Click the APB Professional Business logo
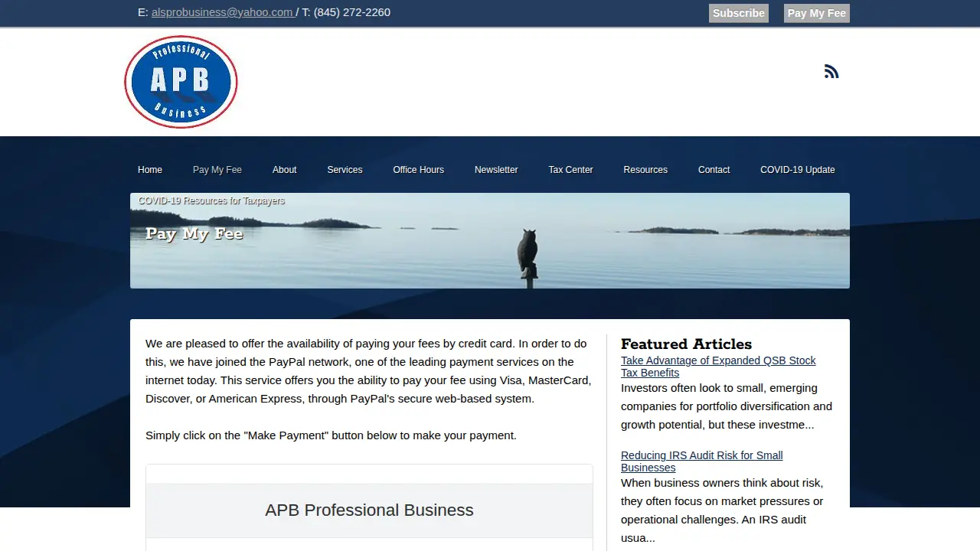Image resolution: width=980 pixels, height=551 pixels. tap(181, 82)
